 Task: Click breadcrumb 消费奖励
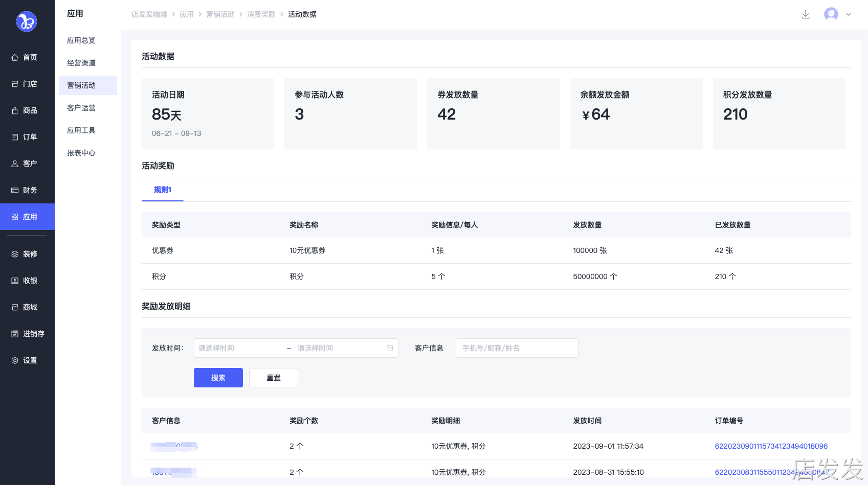(261, 14)
